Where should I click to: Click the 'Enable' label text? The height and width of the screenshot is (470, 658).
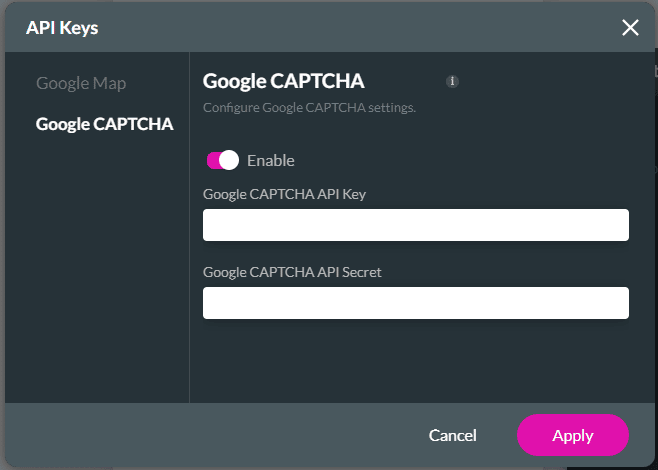point(271,160)
